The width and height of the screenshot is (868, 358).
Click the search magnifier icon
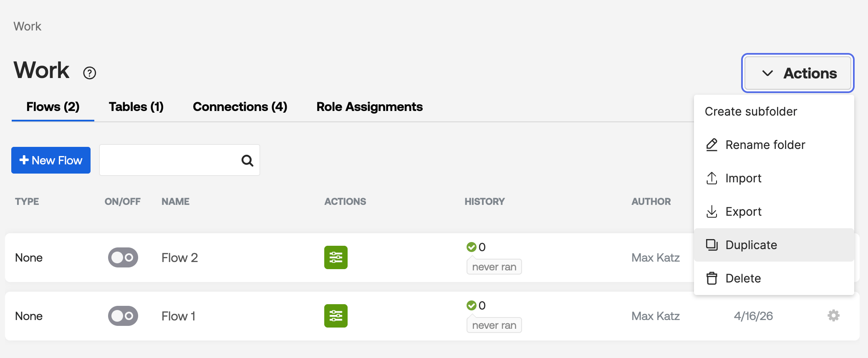pyautogui.click(x=247, y=160)
